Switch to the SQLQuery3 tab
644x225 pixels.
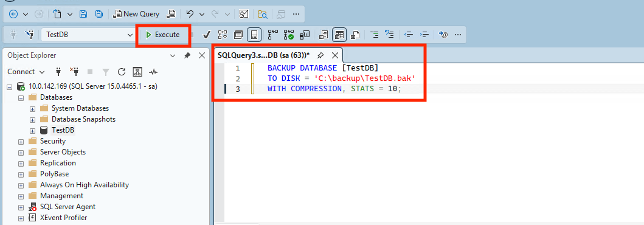(x=263, y=55)
